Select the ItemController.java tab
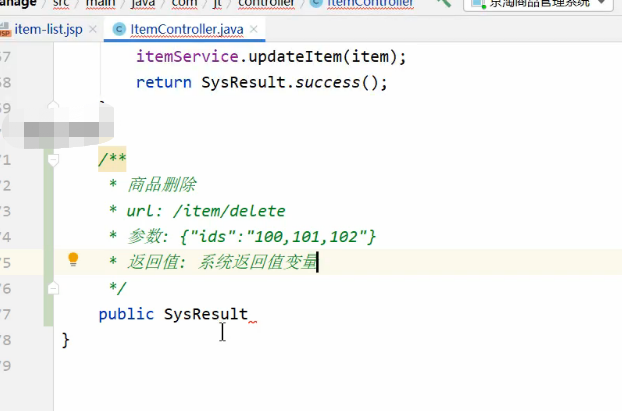The image size is (622, 411). tap(186, 29)
